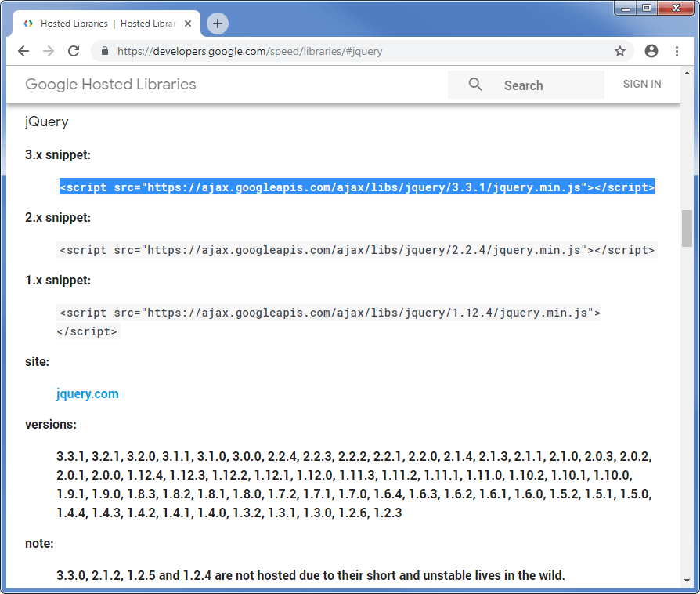Screen dimensions: 700x594
Task: Click the SIGN IN link
Action: [x=642, y=85]
